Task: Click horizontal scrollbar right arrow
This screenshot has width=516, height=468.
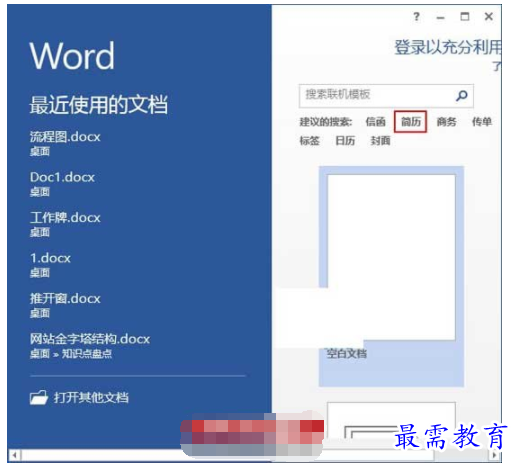Action: point(495,455)
